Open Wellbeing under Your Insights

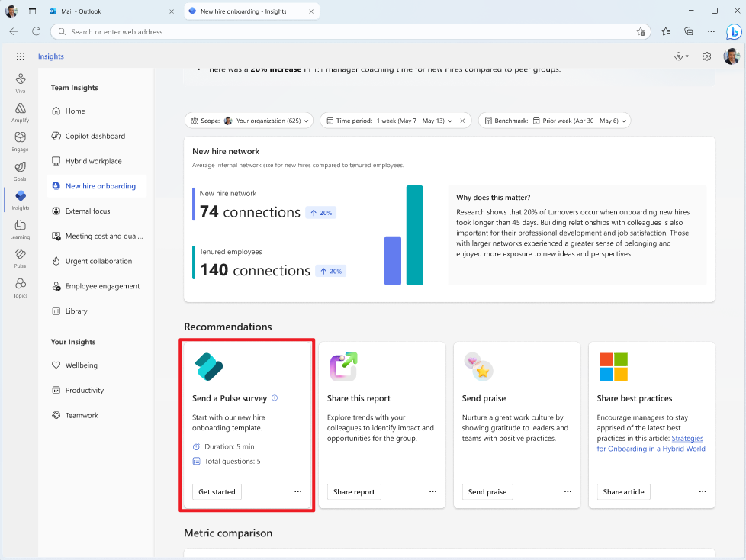(x=97, y=365)
